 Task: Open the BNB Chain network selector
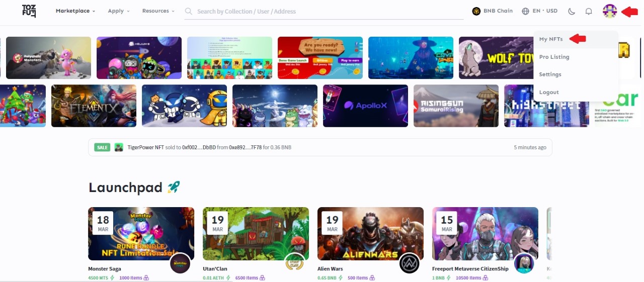(492, 11)
